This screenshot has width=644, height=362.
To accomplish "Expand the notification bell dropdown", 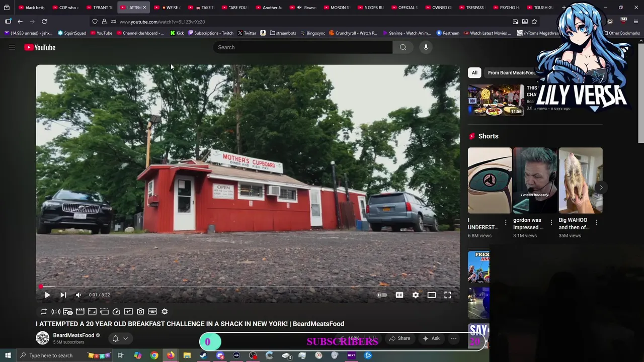I will [x=120, y=339].
